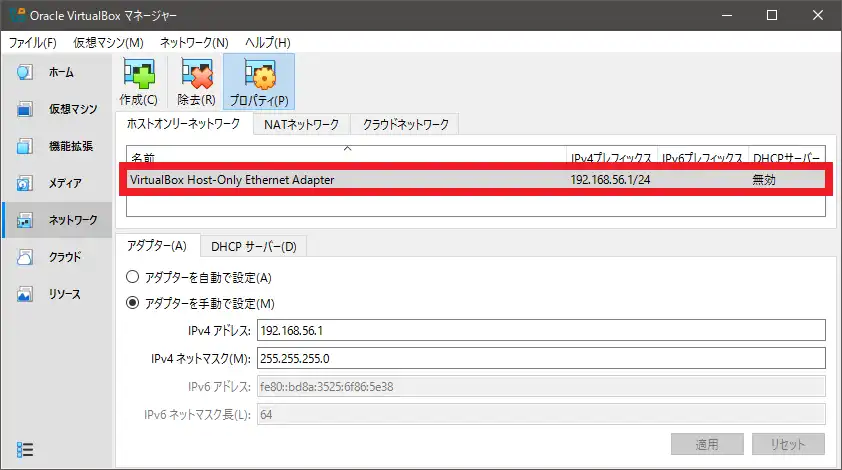Click the Create (作成) network icon
This screenshot has width=842, height=470.
pyautogui.click(x=139, y=82)
